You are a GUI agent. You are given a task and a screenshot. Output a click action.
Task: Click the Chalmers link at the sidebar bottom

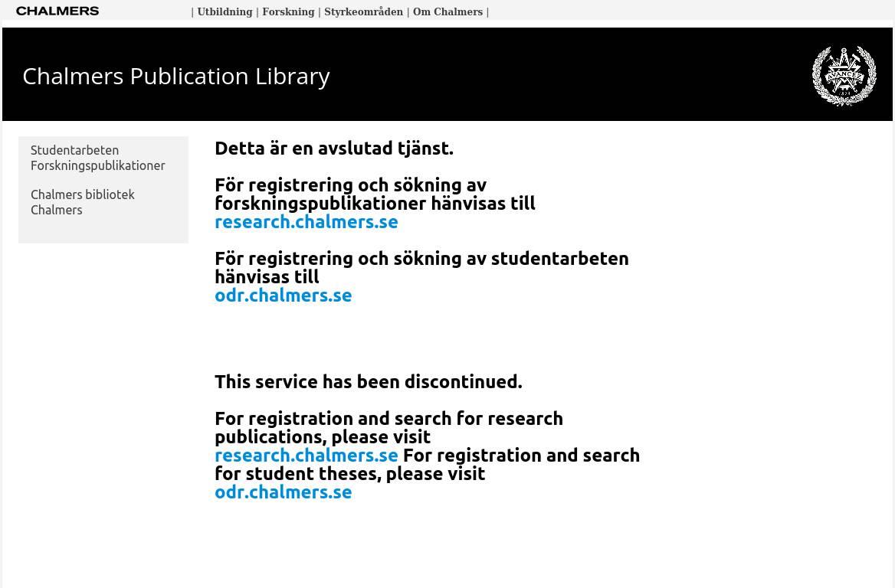[56, 210]
